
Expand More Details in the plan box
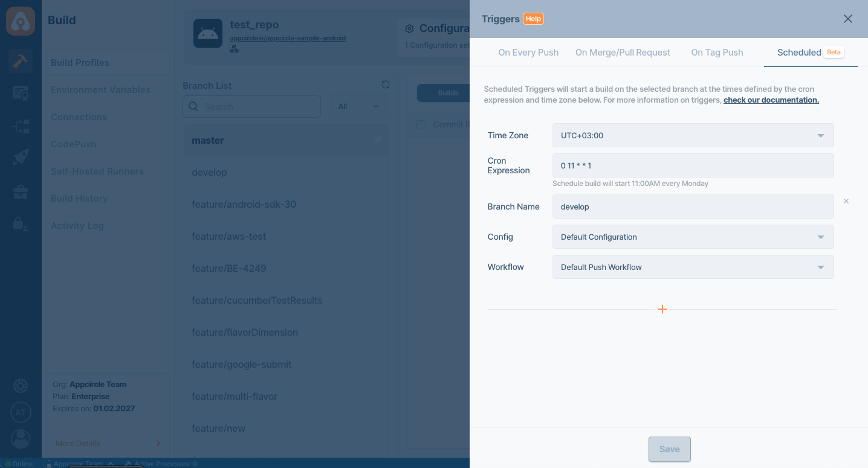click(x=108, y=443)
